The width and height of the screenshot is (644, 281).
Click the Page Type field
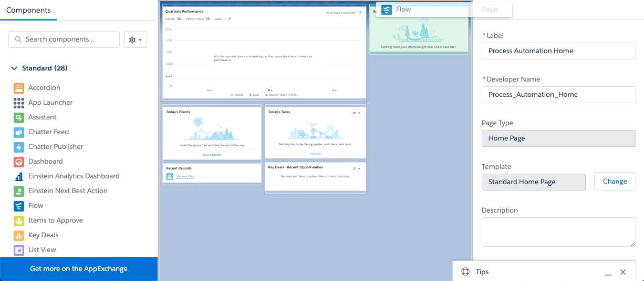tap(559, 138)
